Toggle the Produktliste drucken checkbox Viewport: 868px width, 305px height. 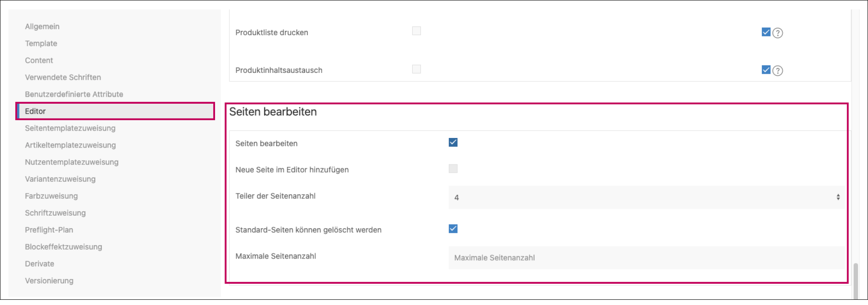[416, 31]
